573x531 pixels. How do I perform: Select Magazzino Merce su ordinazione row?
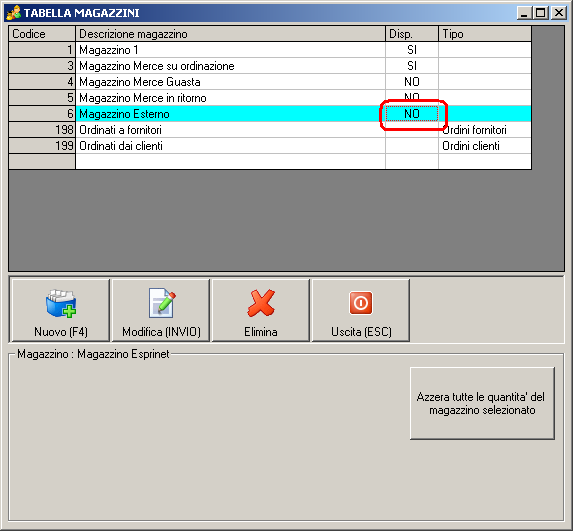click(x=270, y=66)
